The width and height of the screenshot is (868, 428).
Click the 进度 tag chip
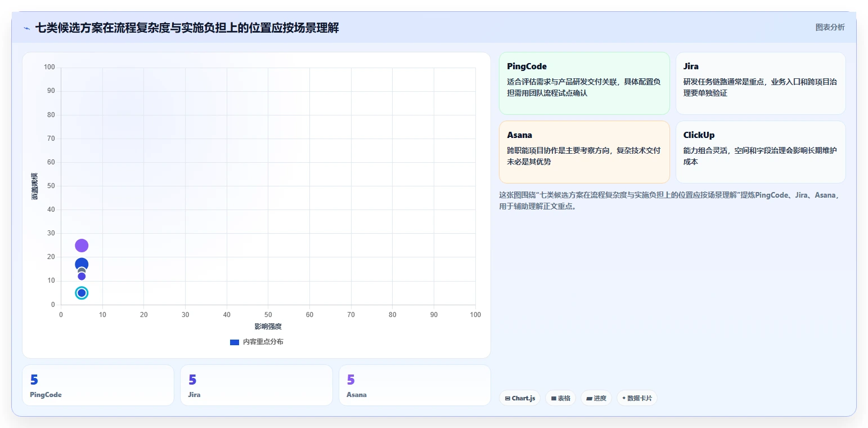click(596, 398)
